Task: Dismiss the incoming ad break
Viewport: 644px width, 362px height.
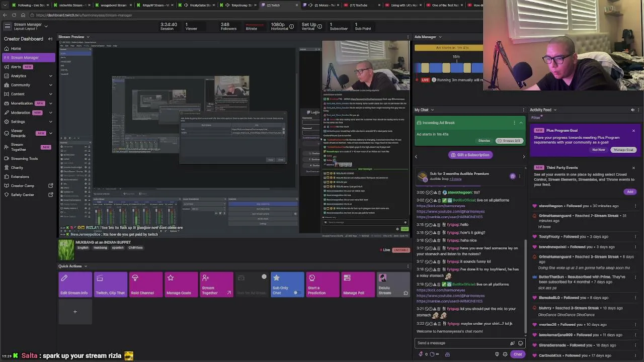Action: pyautogui.click(x=484, y=141)
